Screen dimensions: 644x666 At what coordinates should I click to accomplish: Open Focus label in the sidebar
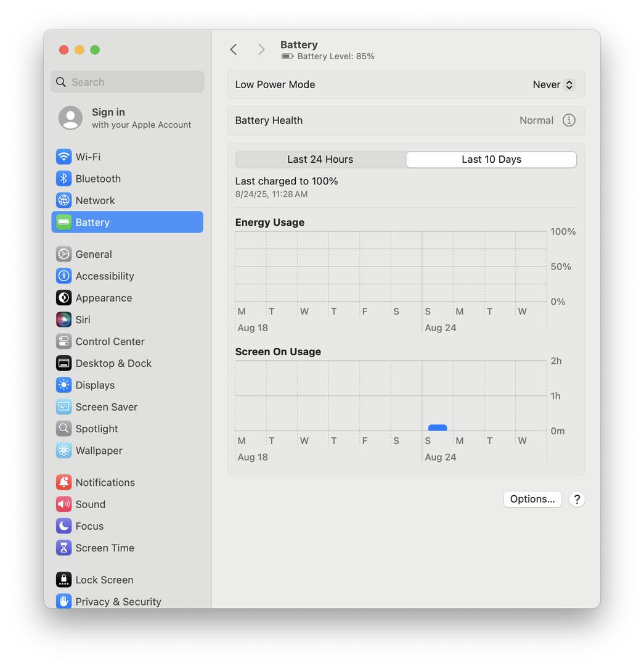click(x=89, y=526)
